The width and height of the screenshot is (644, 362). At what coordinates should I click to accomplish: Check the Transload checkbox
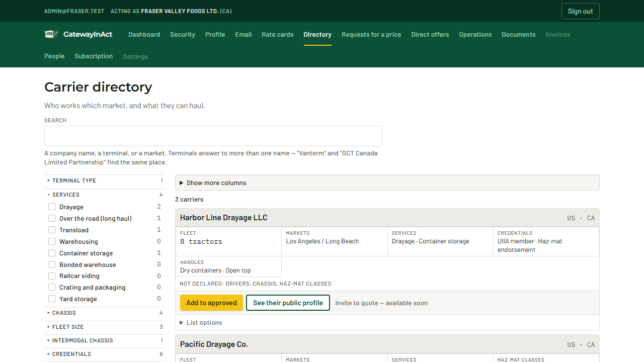[x=52, y=230]
